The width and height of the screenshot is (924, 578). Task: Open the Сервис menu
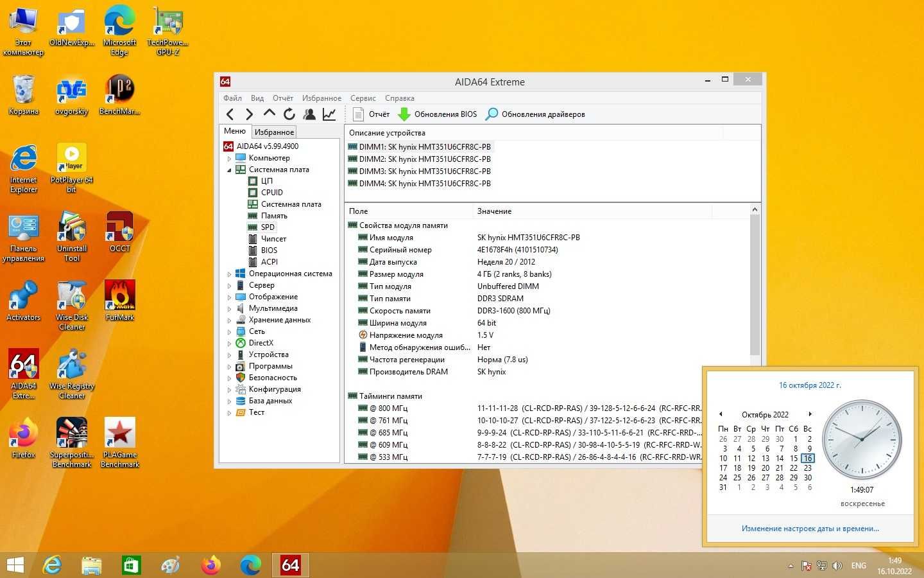click(x=363, y=98)
